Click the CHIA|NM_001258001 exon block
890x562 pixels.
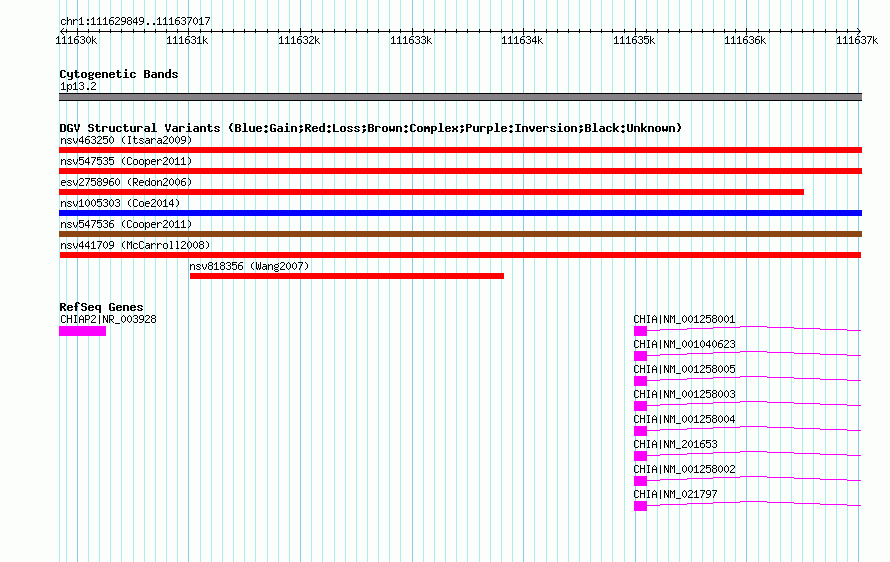click(640, 331)
